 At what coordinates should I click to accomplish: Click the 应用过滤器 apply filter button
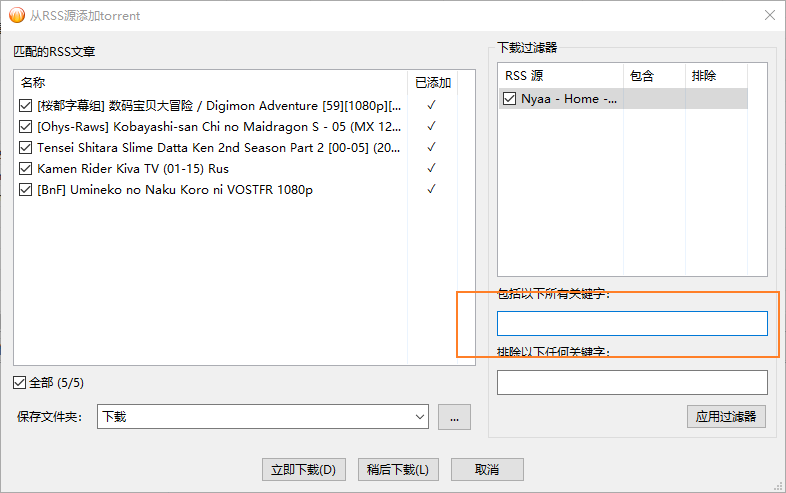[726, 416]
